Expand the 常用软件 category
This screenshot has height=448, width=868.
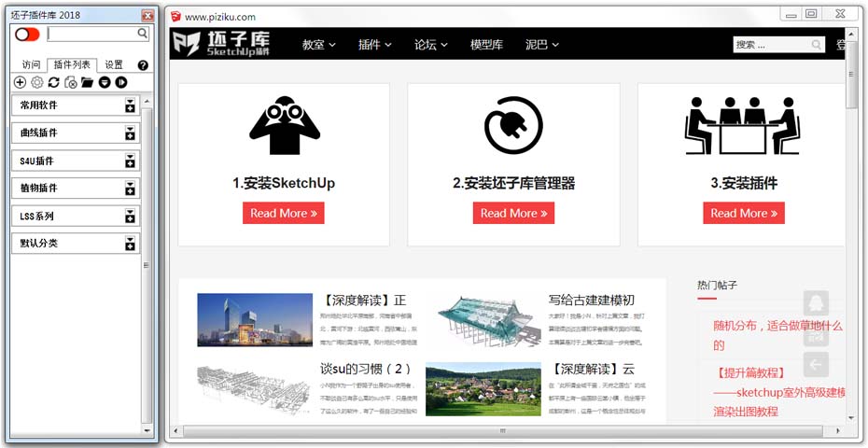pyautogui.click(x=131, y=106)
